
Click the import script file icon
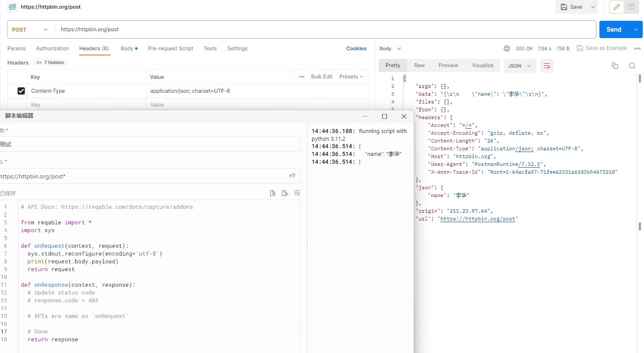click(x=273, y=193)
